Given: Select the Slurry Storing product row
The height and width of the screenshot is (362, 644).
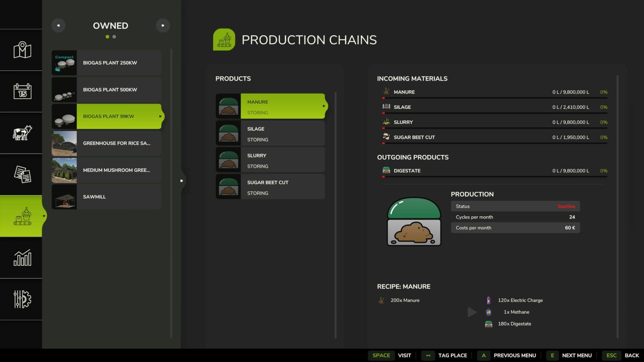Looking at the screenshot, I should (x=270, y=160).
